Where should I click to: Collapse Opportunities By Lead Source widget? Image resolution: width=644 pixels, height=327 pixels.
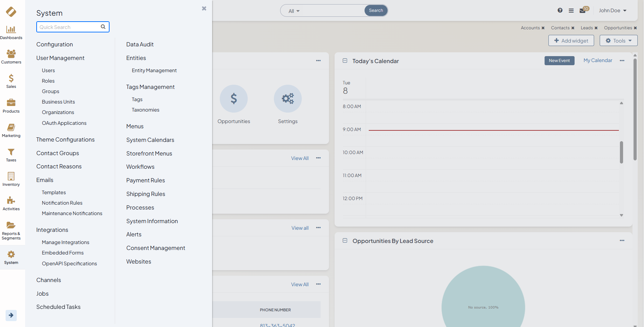point(345,241)
